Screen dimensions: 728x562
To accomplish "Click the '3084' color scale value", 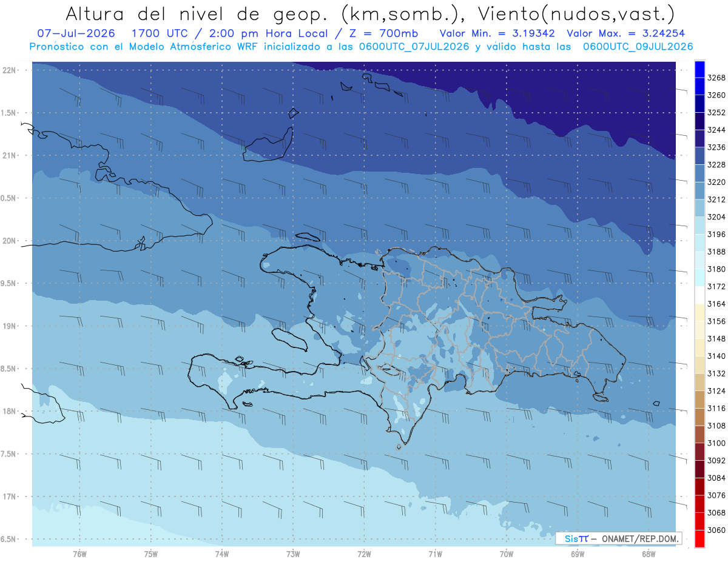I will (716, 478).
